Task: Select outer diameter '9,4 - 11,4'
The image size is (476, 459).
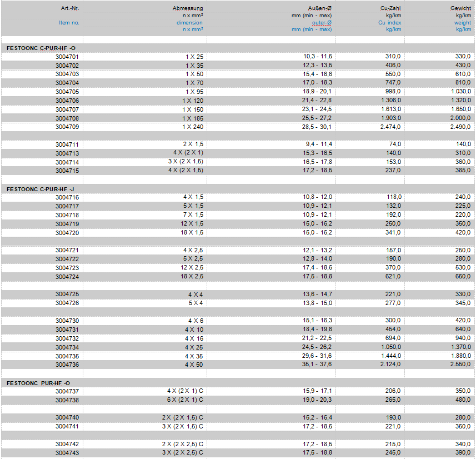Action: 318,144
